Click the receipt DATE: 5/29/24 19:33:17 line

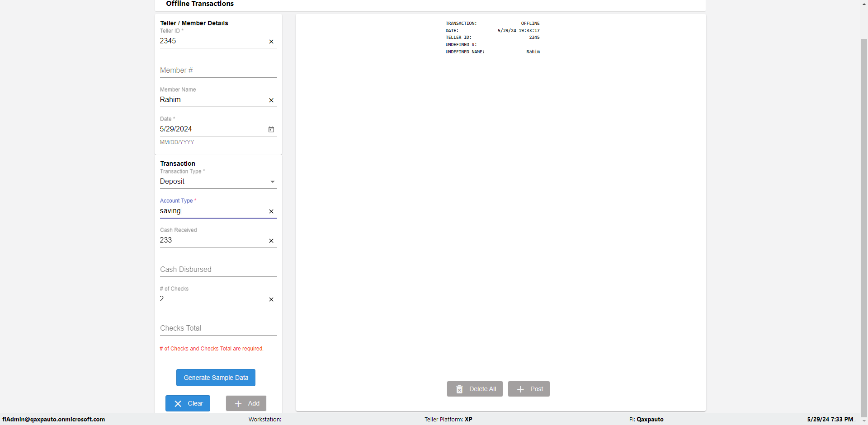[x=493, y=31]
